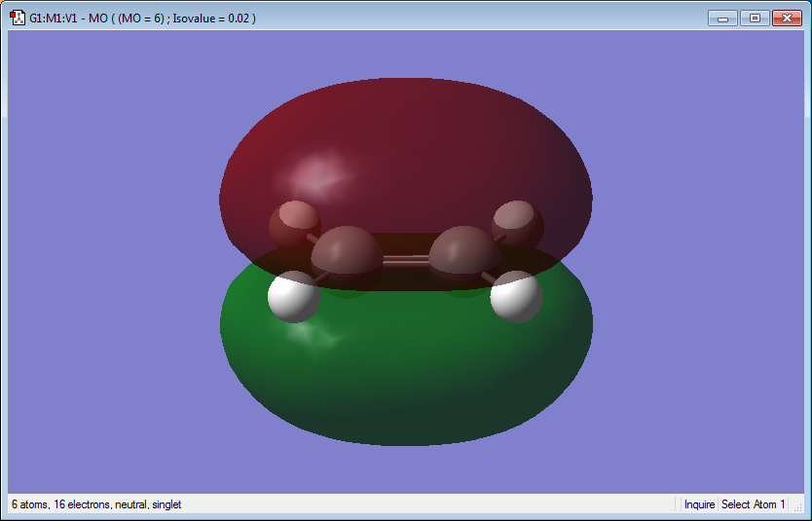The width and height of the screenshot is (812, 521).
Task: Select the right carbon atom
Action: click(x=464, y=254)
